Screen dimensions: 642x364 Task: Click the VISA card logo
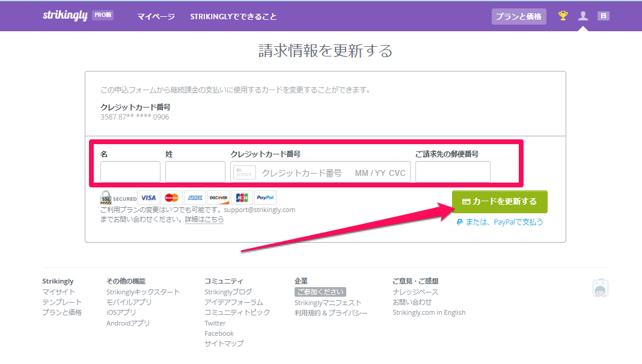[x=148, y=198]
